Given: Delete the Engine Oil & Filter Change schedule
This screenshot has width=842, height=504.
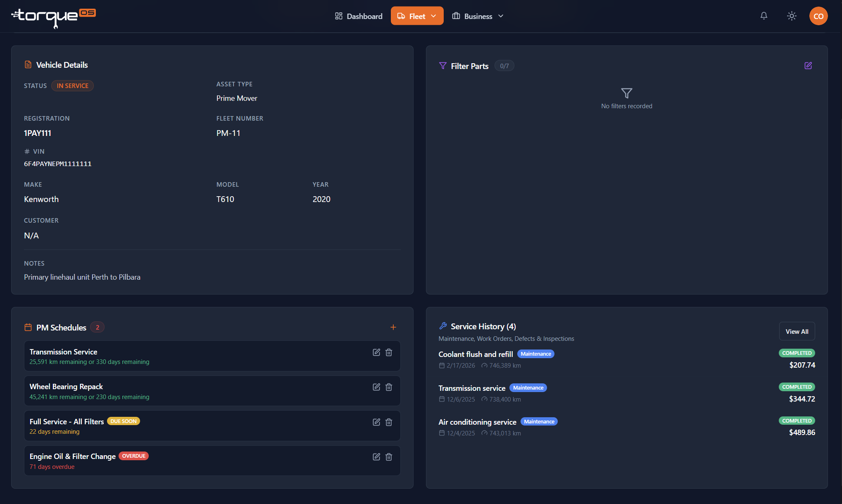Looking at the screenshot, I should (389, 457).
